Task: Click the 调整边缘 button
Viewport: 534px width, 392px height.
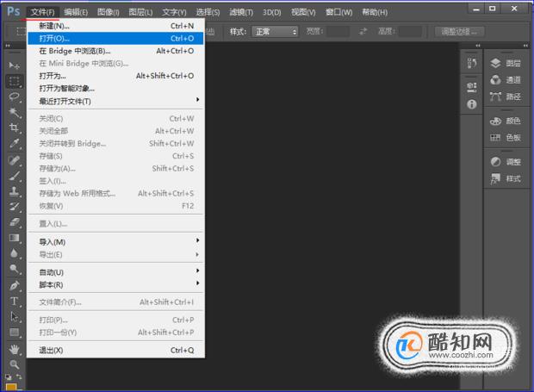Action: (x=459, y=32)
